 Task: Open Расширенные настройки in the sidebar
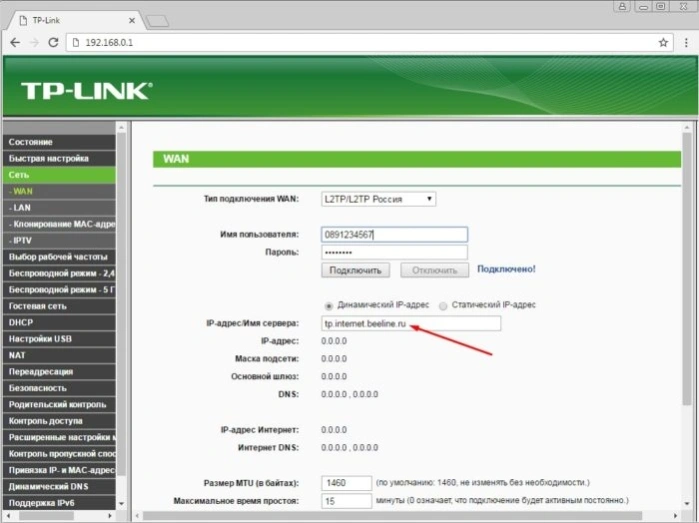[x=59, y=437]
